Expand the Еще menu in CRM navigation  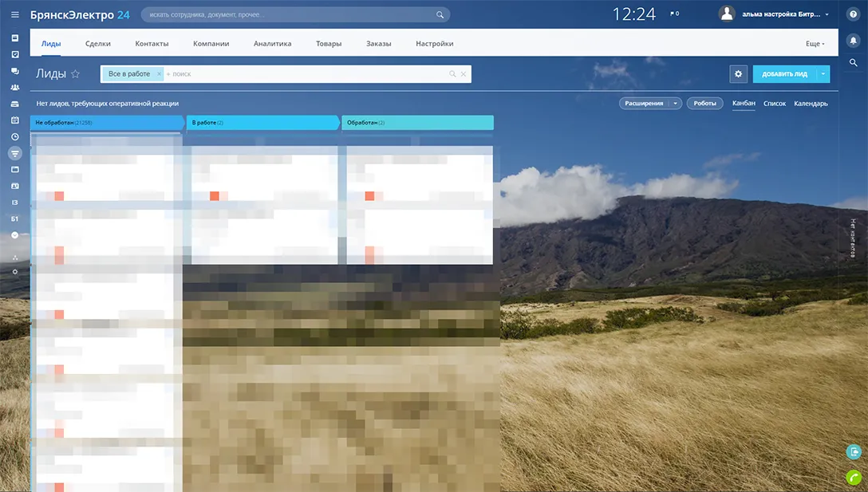click(815, 44)
